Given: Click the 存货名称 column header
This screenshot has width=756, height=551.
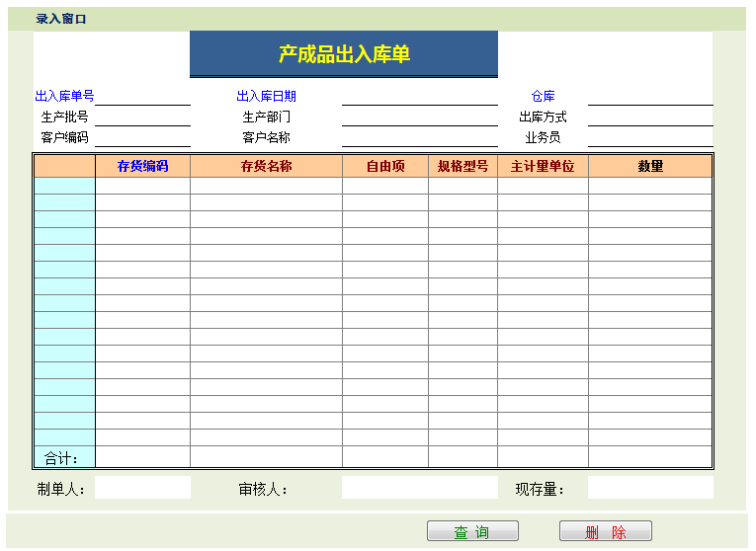Looking at the screenshot, I should pyautogui.click(x=266, y=166).
